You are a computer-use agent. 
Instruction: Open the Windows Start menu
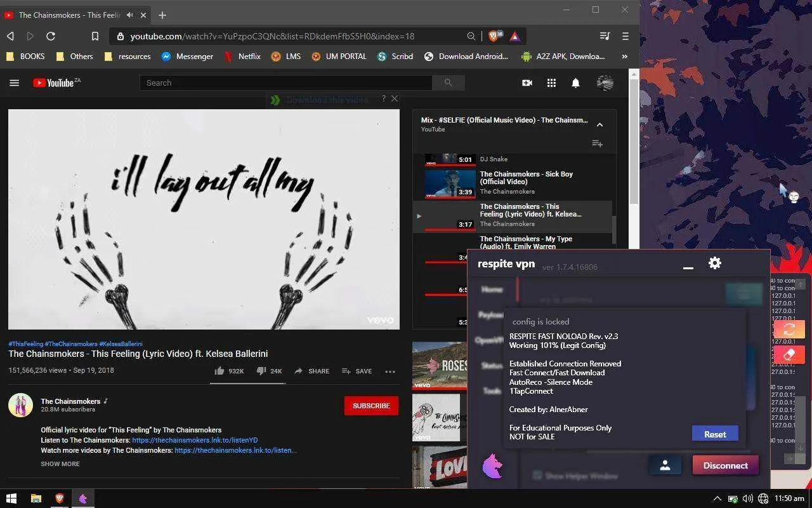11,498
